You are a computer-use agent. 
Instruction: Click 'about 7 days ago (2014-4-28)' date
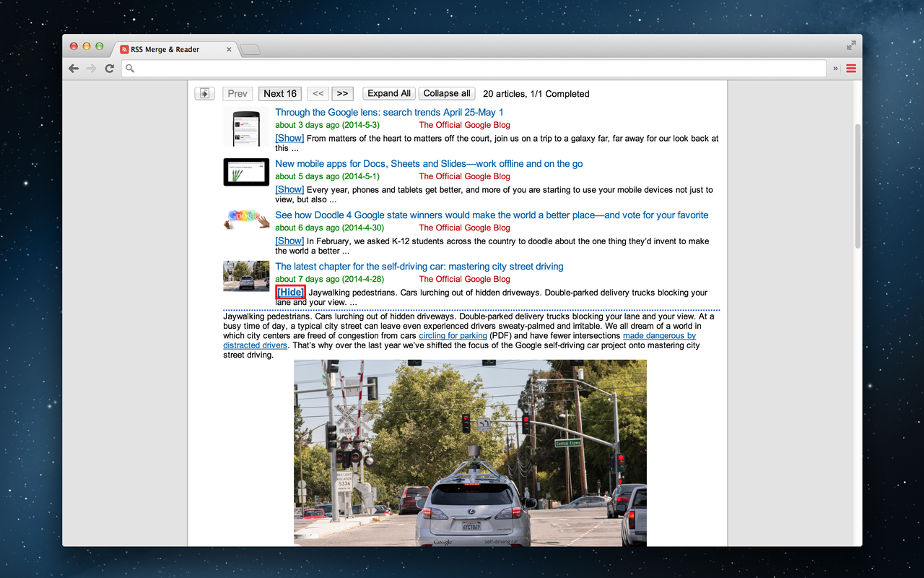coord(329,279)
